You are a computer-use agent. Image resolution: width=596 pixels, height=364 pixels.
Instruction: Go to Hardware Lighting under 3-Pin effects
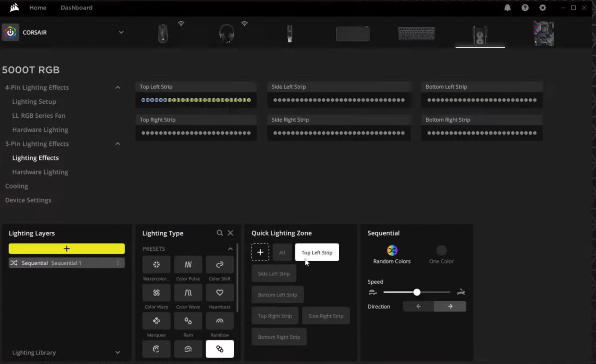pyautogui.click(x=40, y=172)
